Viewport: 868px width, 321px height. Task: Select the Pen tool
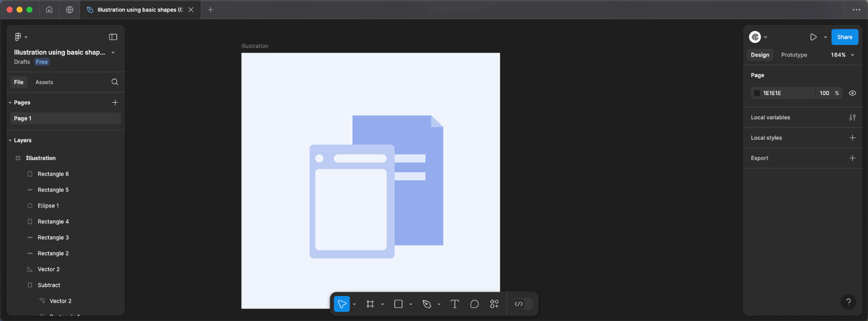coord(427,304)
